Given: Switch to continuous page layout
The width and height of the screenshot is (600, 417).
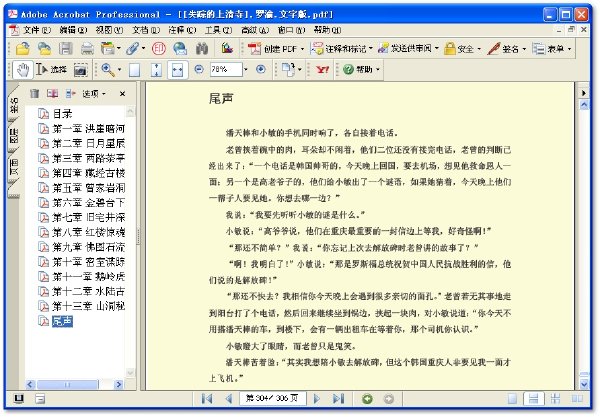Looking at the screenshot, I should click(533, 399).
